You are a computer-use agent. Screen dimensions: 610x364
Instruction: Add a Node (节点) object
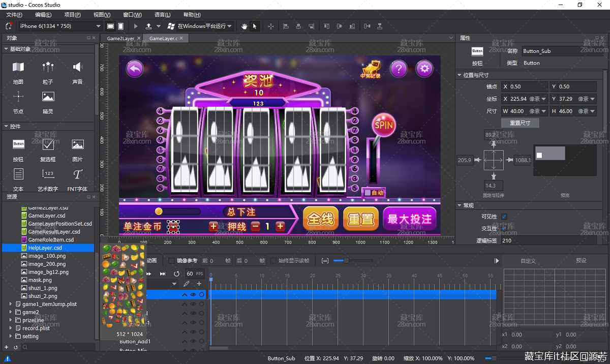pyautogui.click(x=18, y=97)
